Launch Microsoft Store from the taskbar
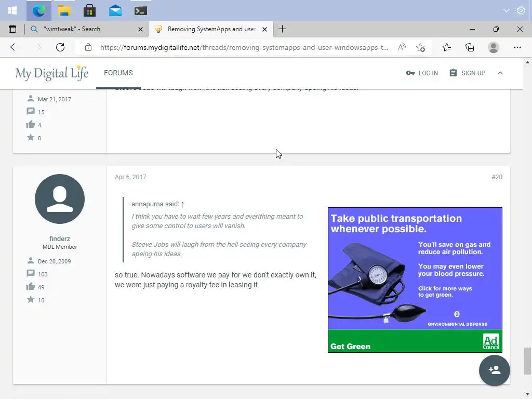 tap(89, 10)
